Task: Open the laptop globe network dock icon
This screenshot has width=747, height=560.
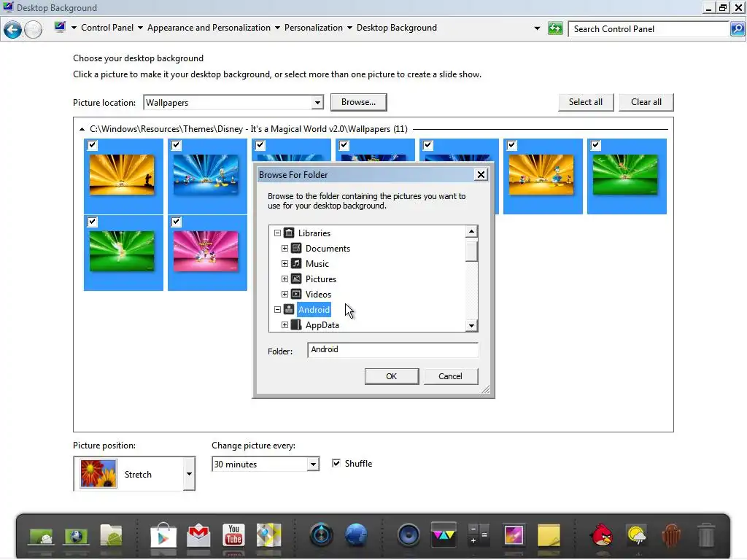Action: [x=76, y=537]
